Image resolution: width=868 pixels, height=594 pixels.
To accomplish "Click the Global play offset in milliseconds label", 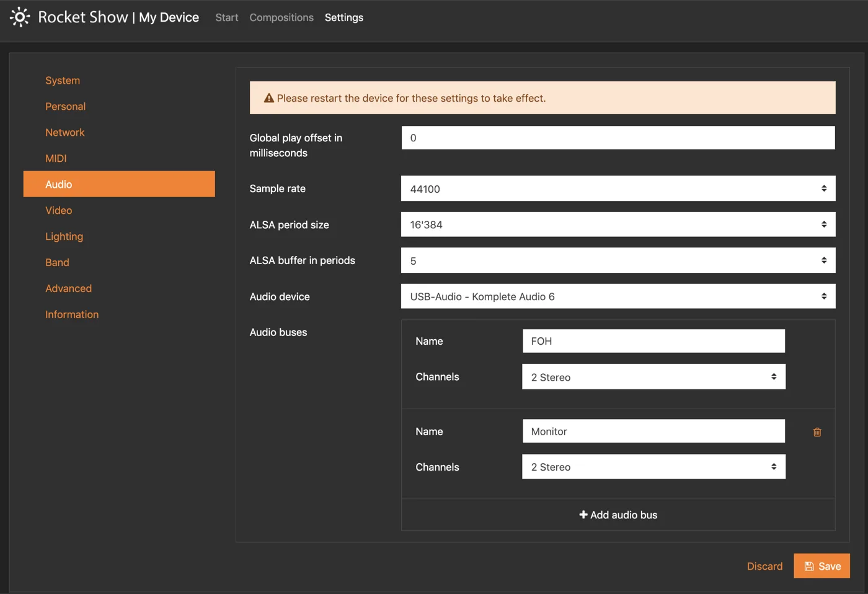I will coord(296,145).
